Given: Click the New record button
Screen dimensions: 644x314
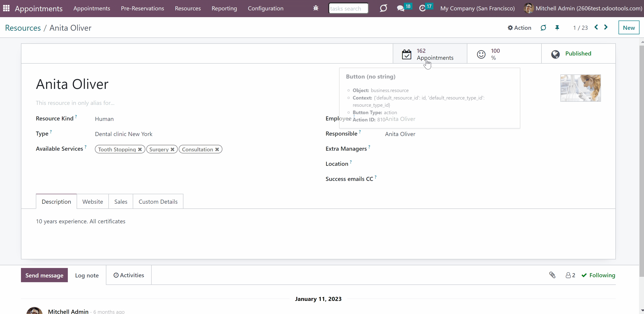Looking at the screenshot, I should 629,28.
